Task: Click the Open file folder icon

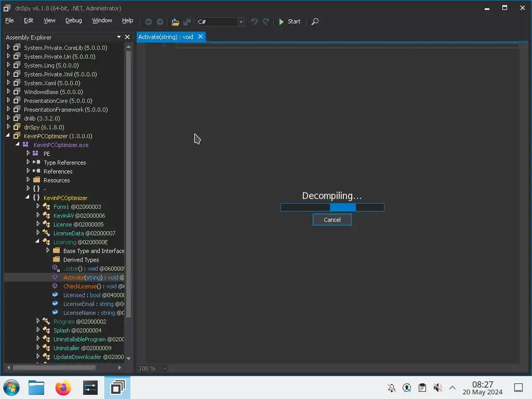Action: point(175,22)
